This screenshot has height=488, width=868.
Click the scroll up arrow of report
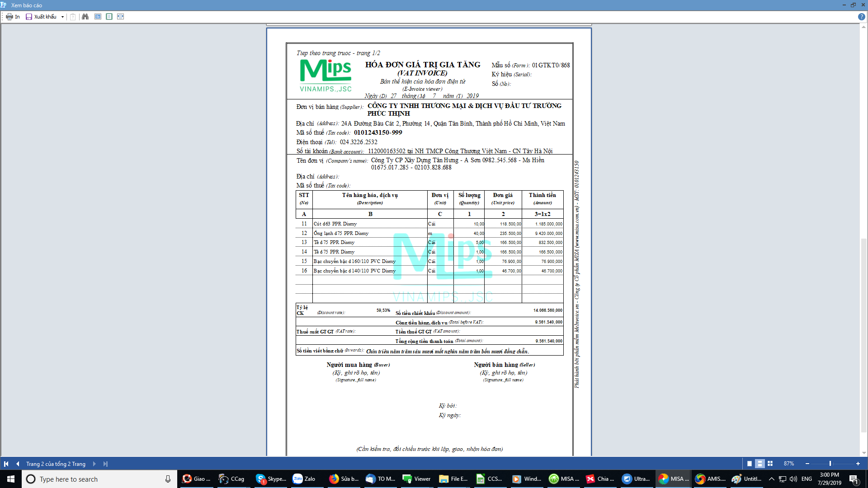(863, 27)
